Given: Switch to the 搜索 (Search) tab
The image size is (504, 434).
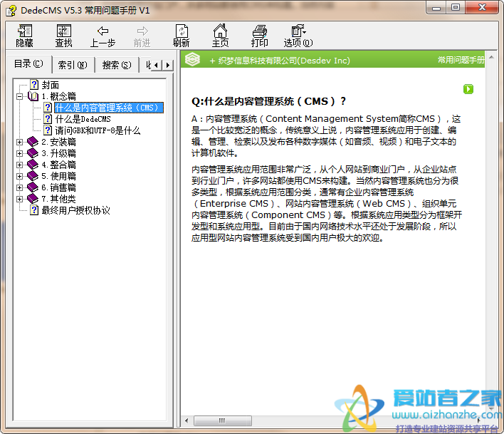Looking at the screenshot, I should (117, 65).
